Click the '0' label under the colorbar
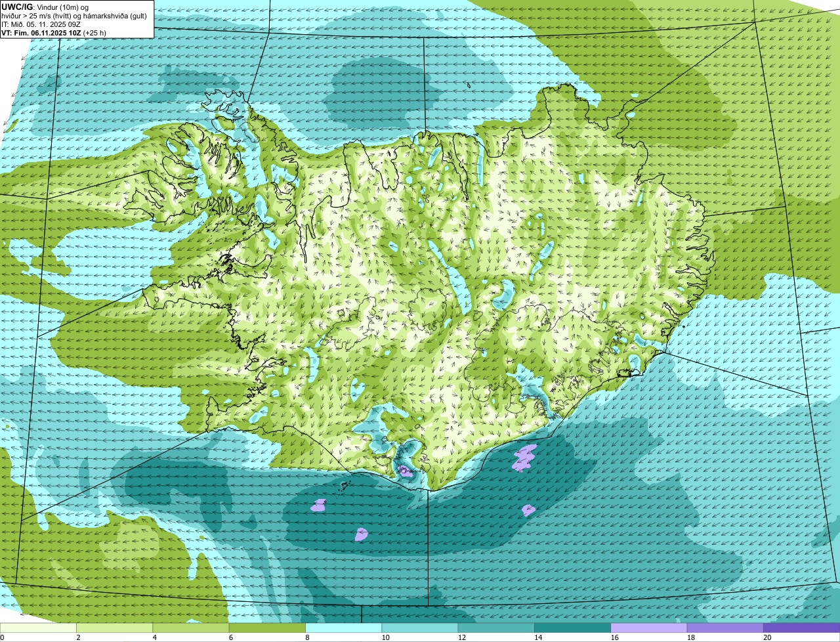This screenshot has height=642, width=840. click(2, 637)
